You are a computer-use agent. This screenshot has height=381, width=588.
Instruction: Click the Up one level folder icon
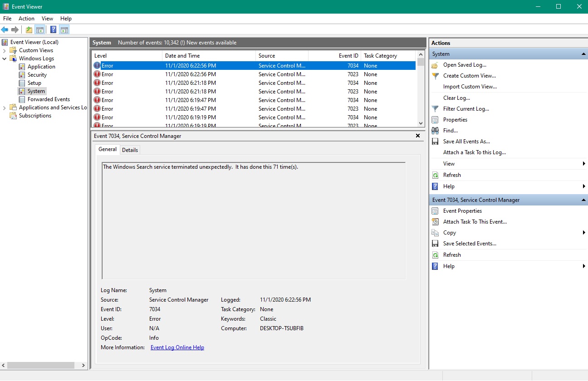click(29, 30)
